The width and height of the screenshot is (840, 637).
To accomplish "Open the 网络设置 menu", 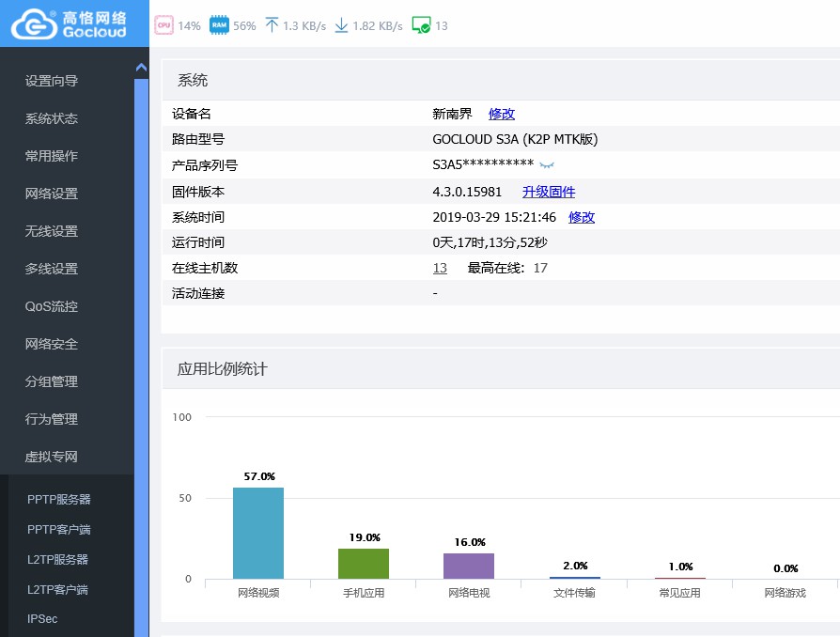I will 52,194.
